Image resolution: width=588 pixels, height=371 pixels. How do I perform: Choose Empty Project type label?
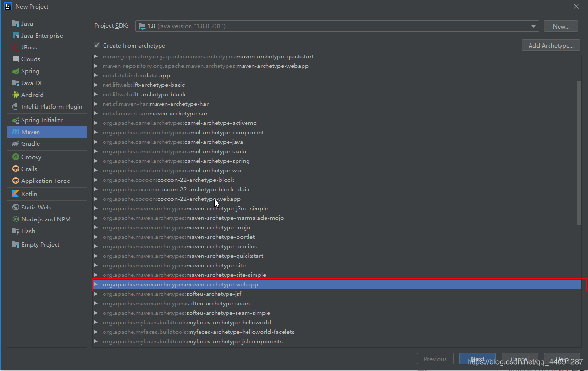(x=40, y=245)
